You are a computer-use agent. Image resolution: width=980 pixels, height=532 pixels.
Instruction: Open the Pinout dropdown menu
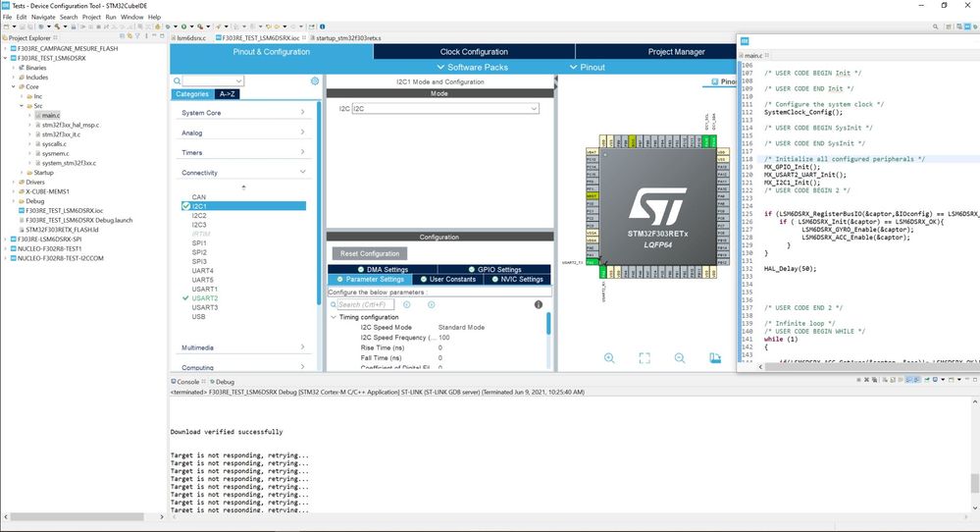pos(587,67)
